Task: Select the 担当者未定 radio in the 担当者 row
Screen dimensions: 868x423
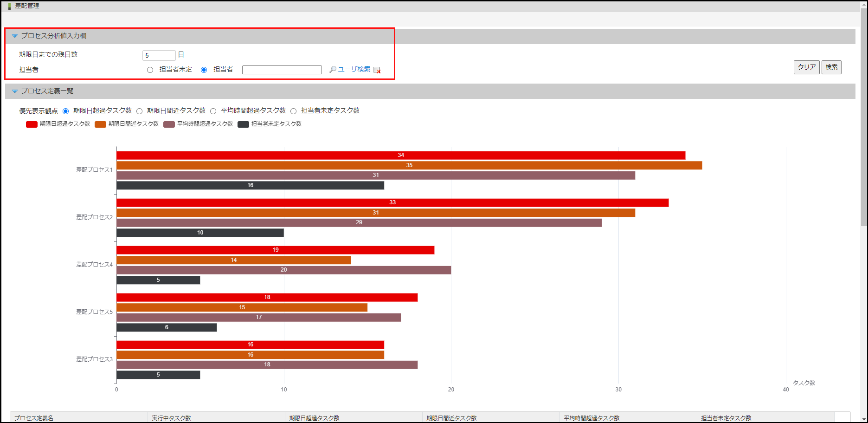Action: pyautogui.click(x=150, y=70)
